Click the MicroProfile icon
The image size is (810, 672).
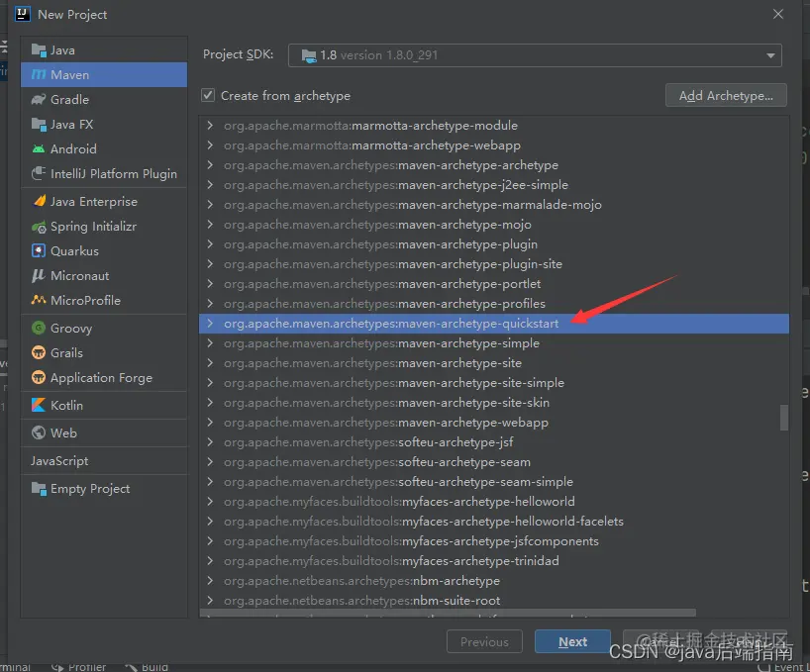click(x=39, y=300)
